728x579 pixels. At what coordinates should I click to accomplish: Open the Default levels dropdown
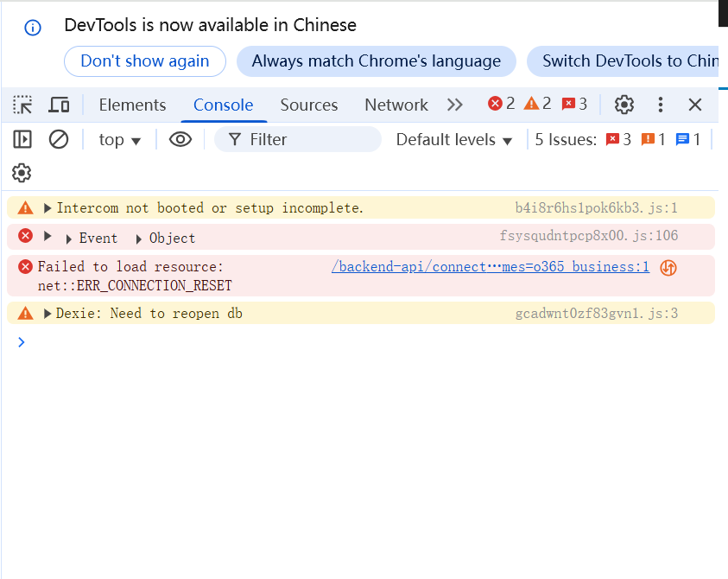[x=454, y=139]
